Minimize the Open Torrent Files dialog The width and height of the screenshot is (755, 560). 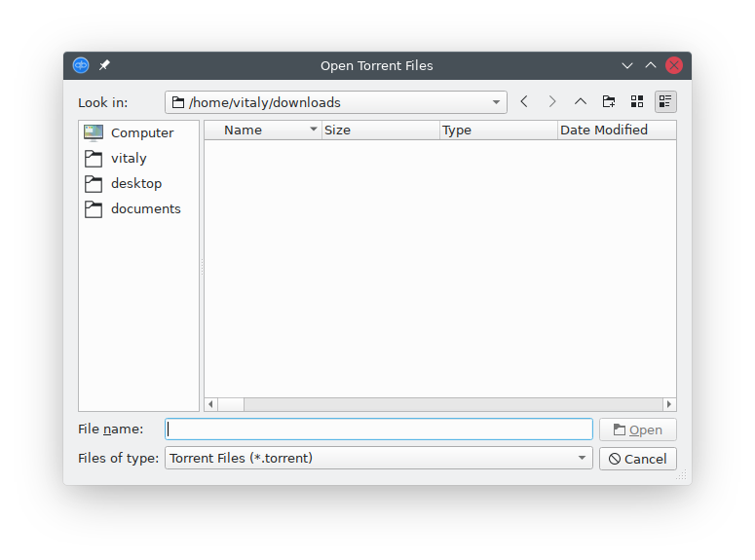click(627, 65)
